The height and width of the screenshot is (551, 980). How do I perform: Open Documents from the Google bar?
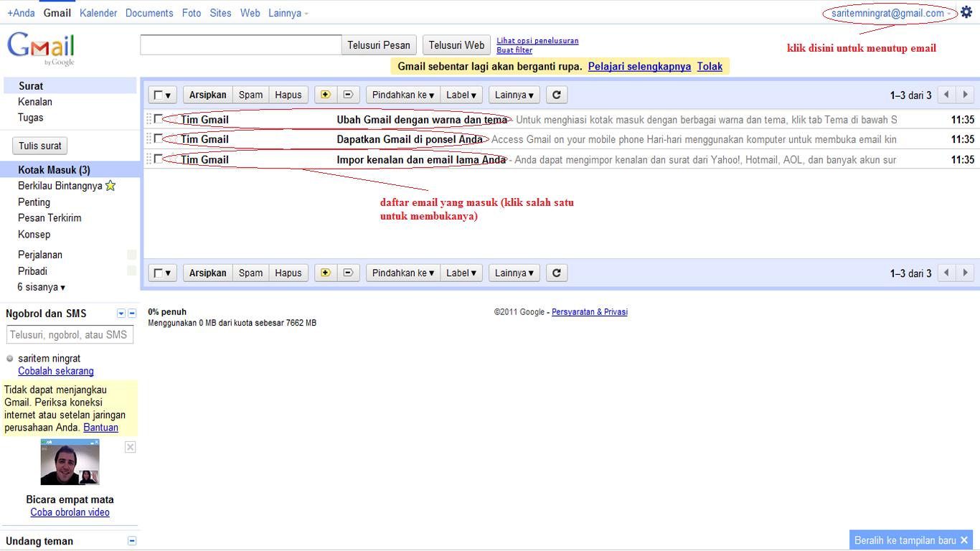pos(149,13)
